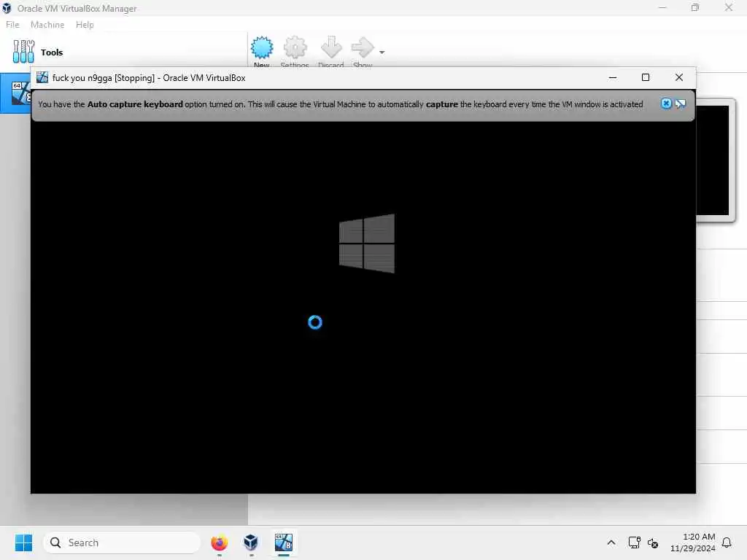This screenshot has width=747, height=560.
Task: Dismiss the Auto capture keyboard notification
Action: point(666,104)
